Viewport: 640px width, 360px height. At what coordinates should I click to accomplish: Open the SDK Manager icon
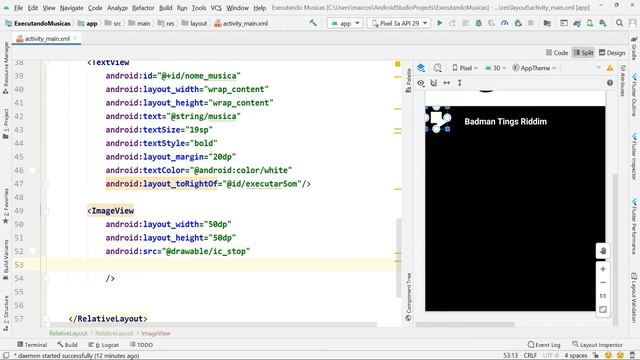[x=603, y=23]
